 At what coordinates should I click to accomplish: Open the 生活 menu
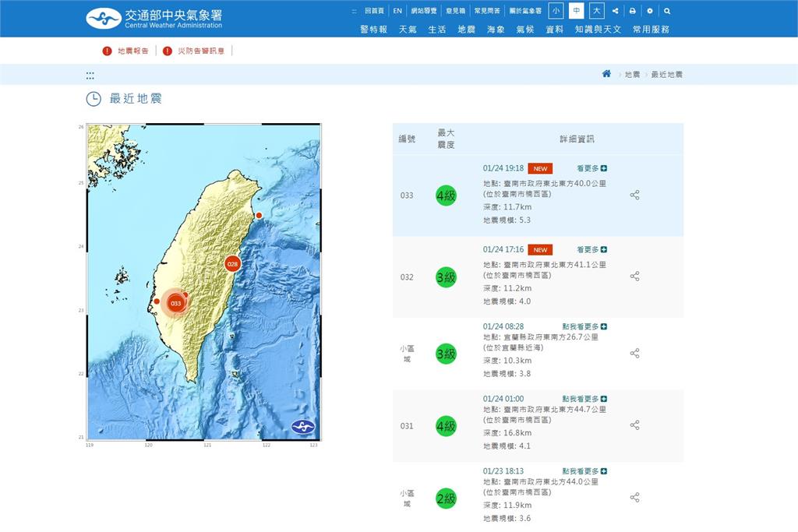click(437, 30)
